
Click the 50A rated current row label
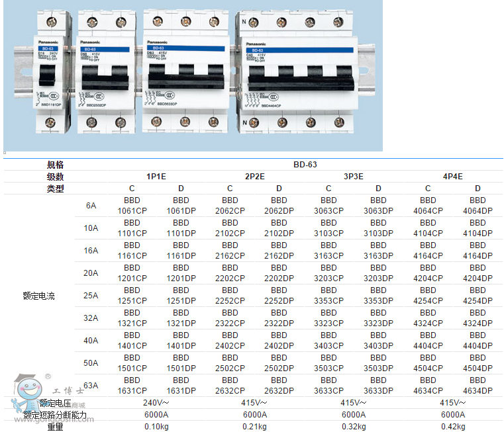(x=91, y=363)
